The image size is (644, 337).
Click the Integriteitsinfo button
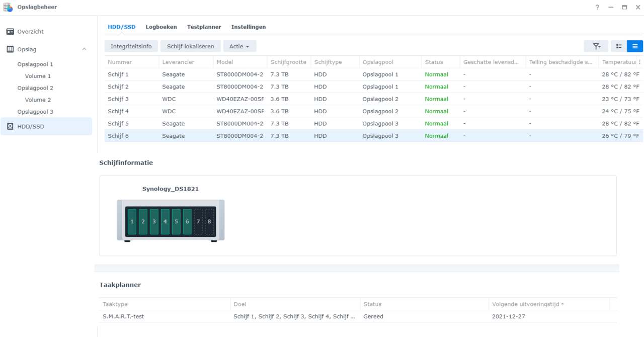(131, 46)
